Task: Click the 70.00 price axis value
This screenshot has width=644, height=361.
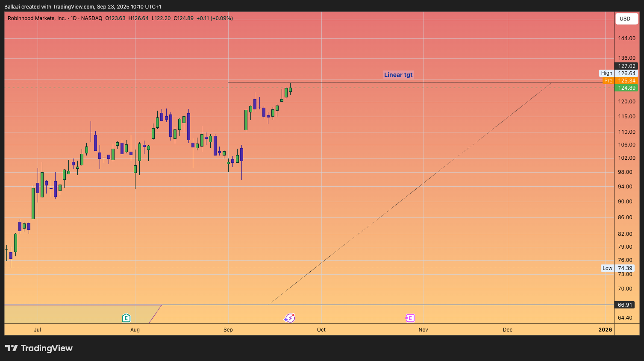Action: click(625, 289)
